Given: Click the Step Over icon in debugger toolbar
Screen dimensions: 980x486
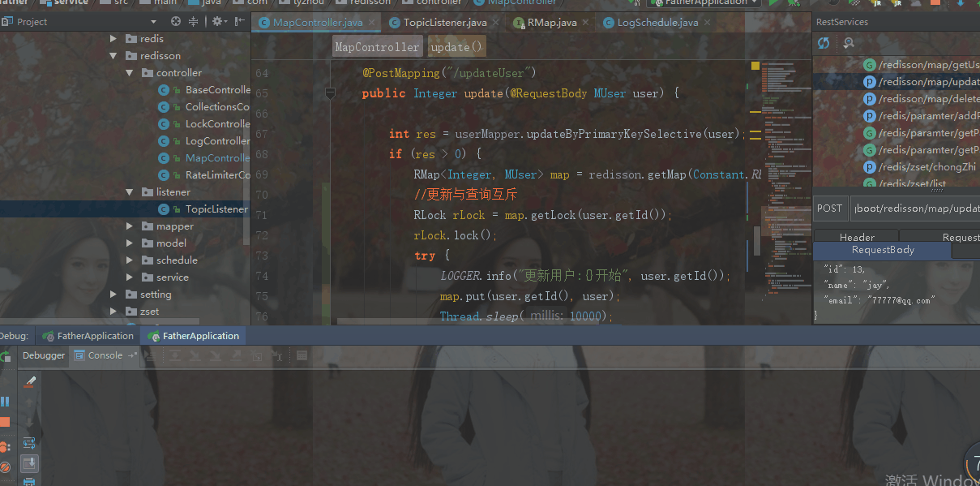Looking at the screenshot, I should (x=175, y=355).
